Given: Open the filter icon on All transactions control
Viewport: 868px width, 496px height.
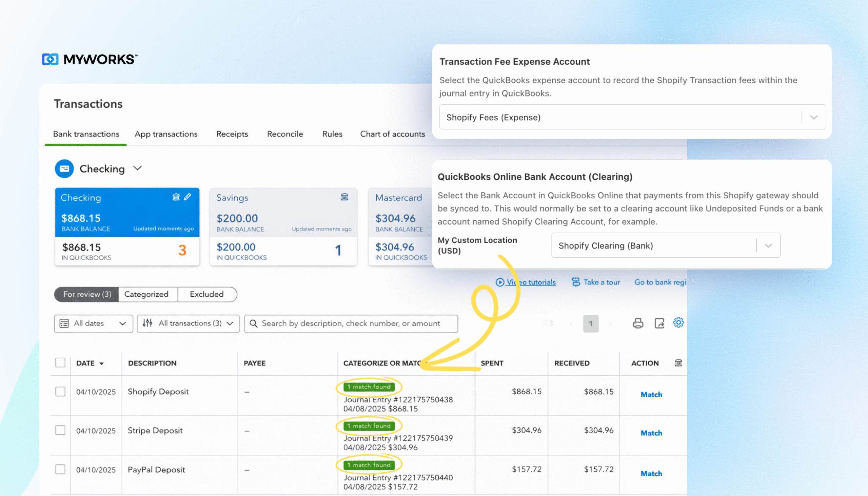Looking at the screenshot, I should click(147, 323).
